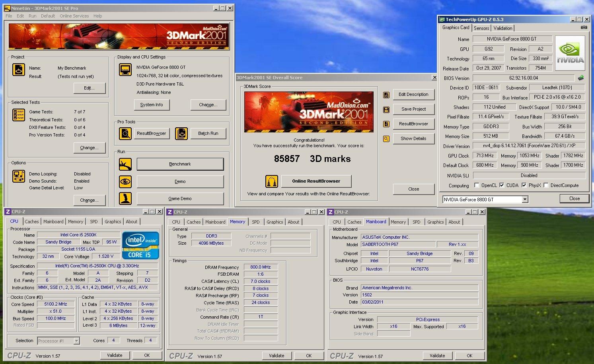The image size is (594, 364).
Task: Click the Edit Description icon in score window
Action: point(386,95)
